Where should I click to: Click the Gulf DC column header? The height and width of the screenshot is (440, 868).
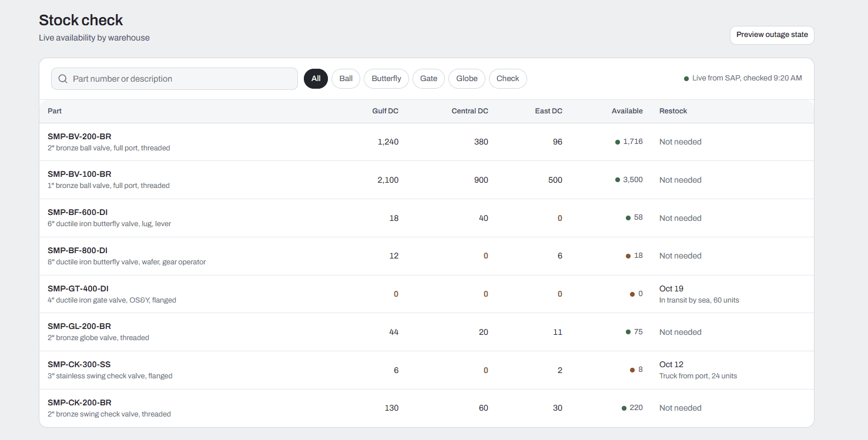click(386, 111)
